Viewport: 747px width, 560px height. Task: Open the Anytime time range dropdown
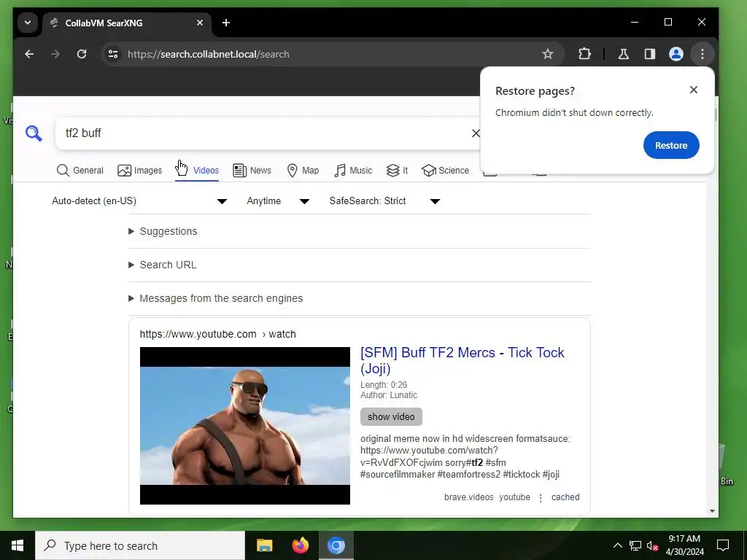point(278,201)
